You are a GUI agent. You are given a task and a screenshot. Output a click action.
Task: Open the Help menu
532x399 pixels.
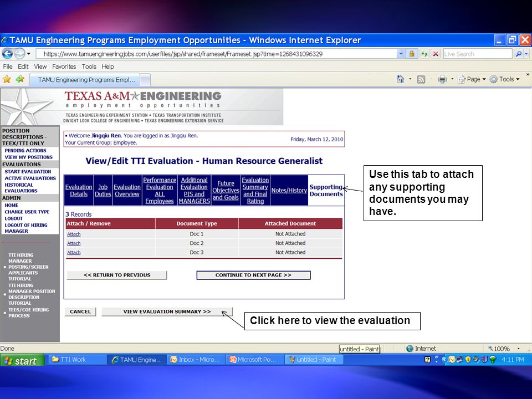(108, 66)
